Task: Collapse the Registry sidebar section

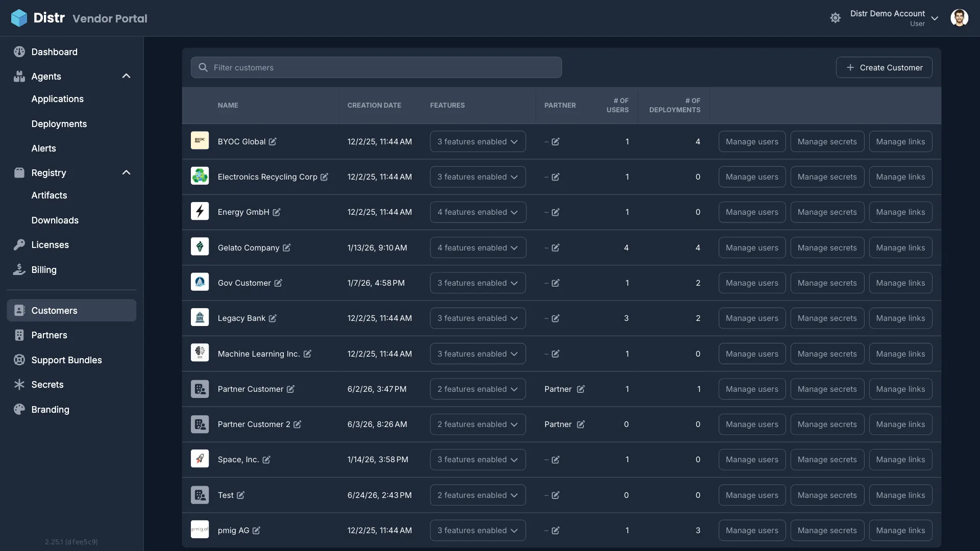Action: click(x=126, y=172)
